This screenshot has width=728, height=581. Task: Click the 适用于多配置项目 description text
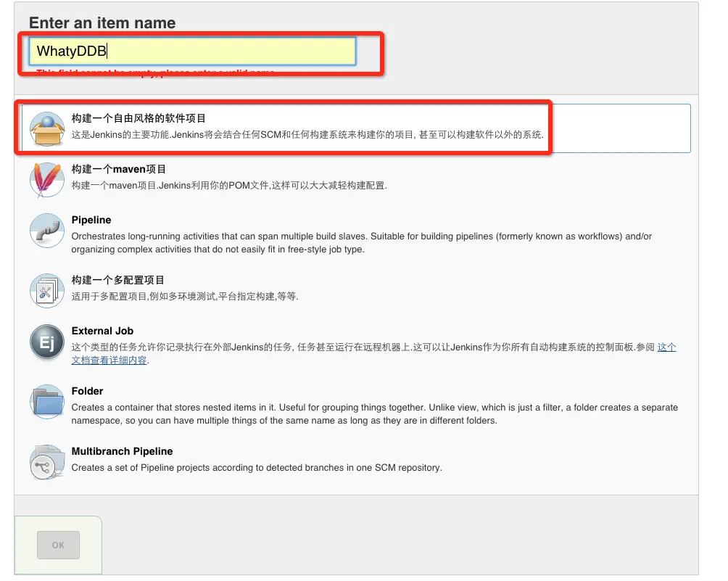tap(185, 297)
